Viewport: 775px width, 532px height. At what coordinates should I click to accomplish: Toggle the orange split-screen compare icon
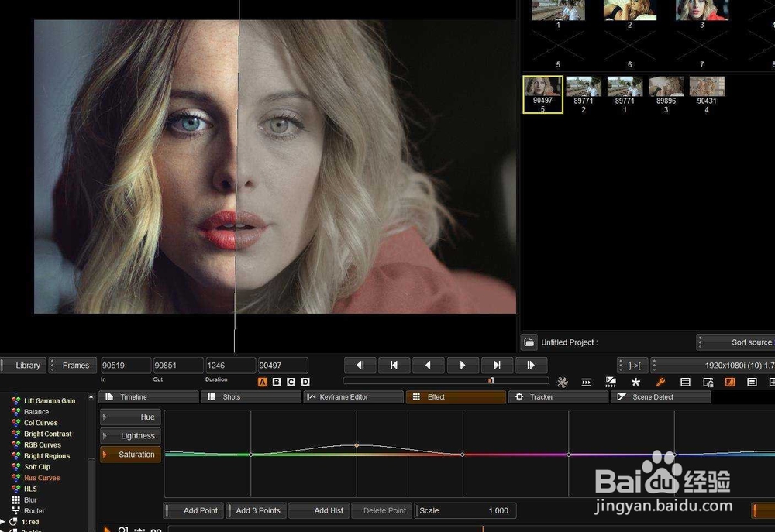point(729,382)
